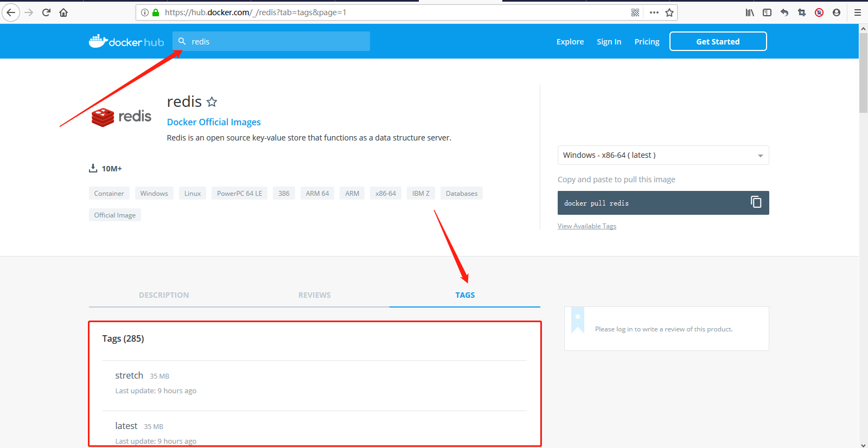Click the Docker Hub search field
The image size is (868, 448).
pyautogui.click(x=271, y=41)
